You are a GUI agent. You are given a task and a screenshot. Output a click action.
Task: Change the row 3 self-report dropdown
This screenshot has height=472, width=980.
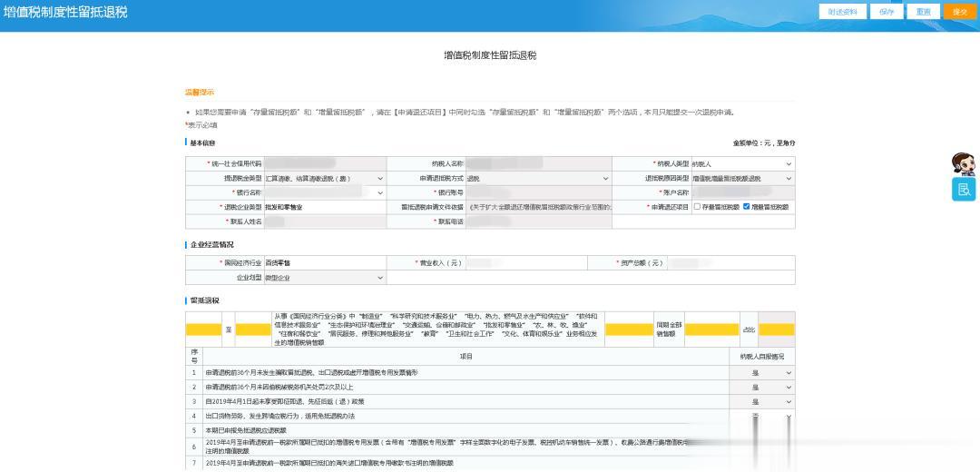[762, 401]
